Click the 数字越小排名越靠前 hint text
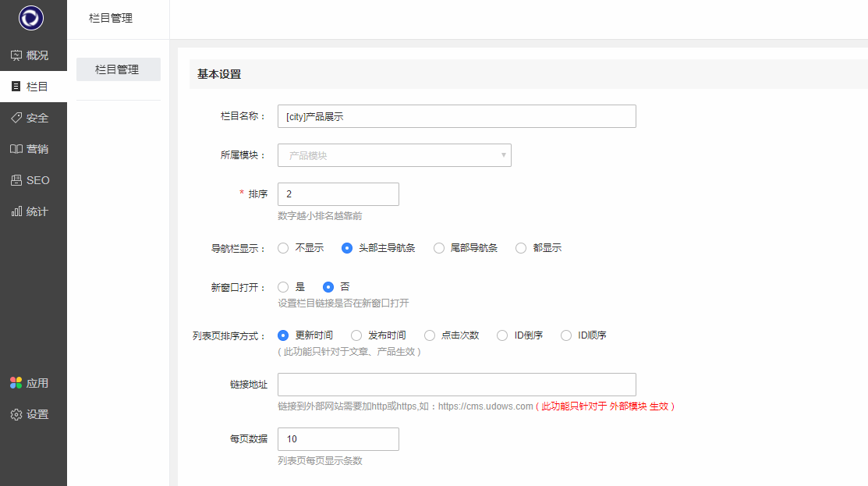 (320, 216)
